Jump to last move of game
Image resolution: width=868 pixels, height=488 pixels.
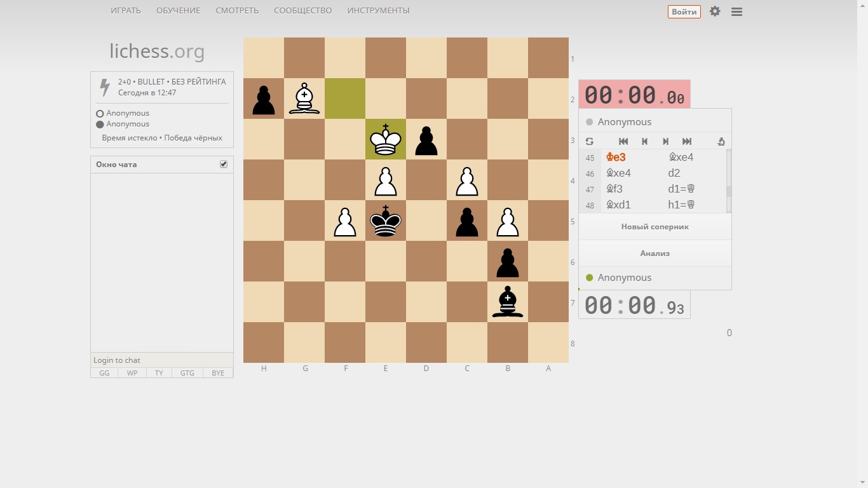[x=687, y=142]
